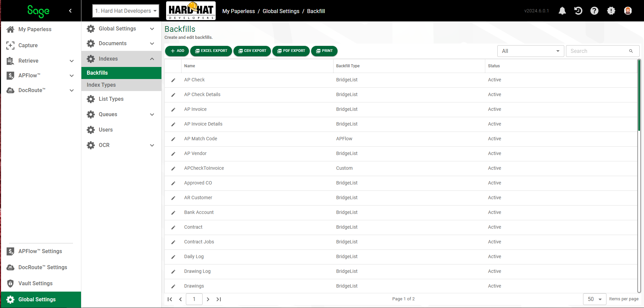Edit the Bank Account row pencil
644x308 pixels.
[173, 213]
